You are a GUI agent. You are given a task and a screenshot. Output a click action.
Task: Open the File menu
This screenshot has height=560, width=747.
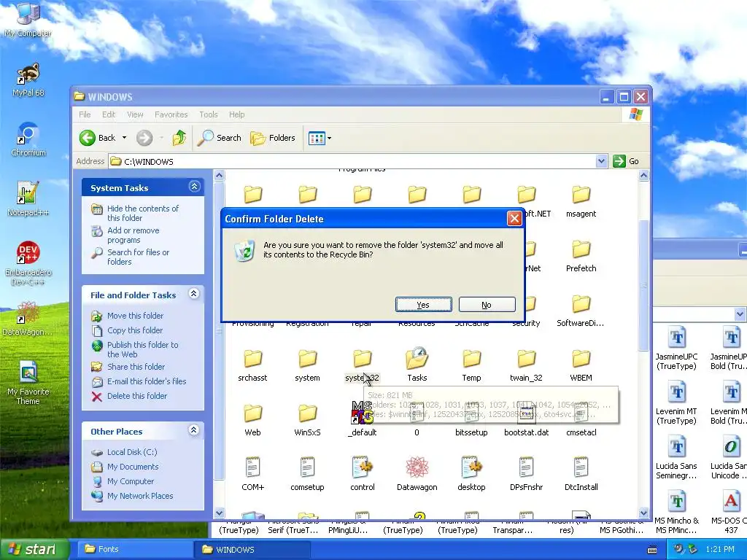[x=85, y=114]
